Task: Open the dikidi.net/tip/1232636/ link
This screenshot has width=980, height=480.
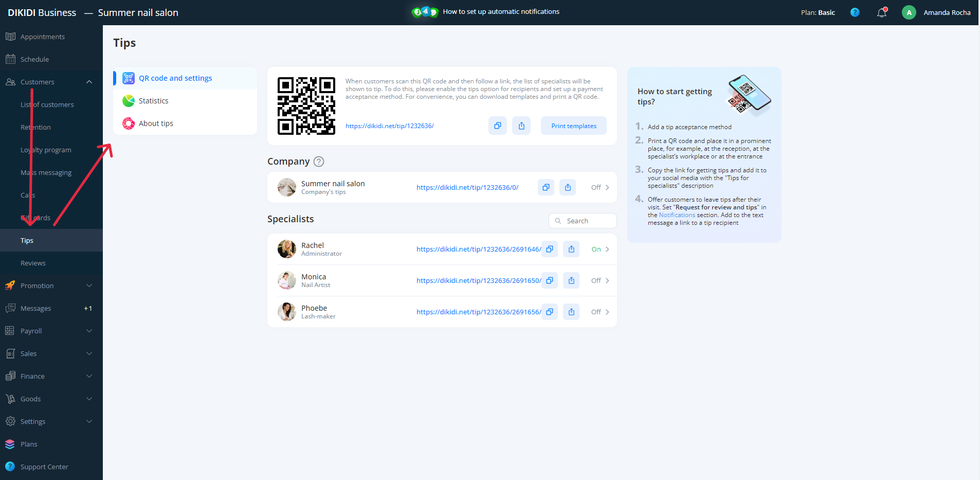Action: 390,126
